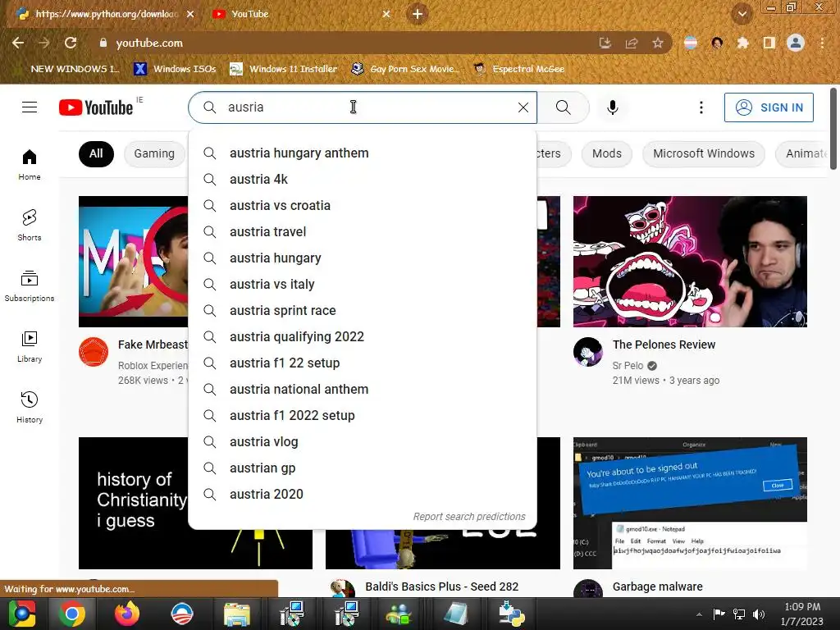Choose suggestion austria qualifying 2022
Viewport: 840px width, 630px height.
tap(363, 337)
